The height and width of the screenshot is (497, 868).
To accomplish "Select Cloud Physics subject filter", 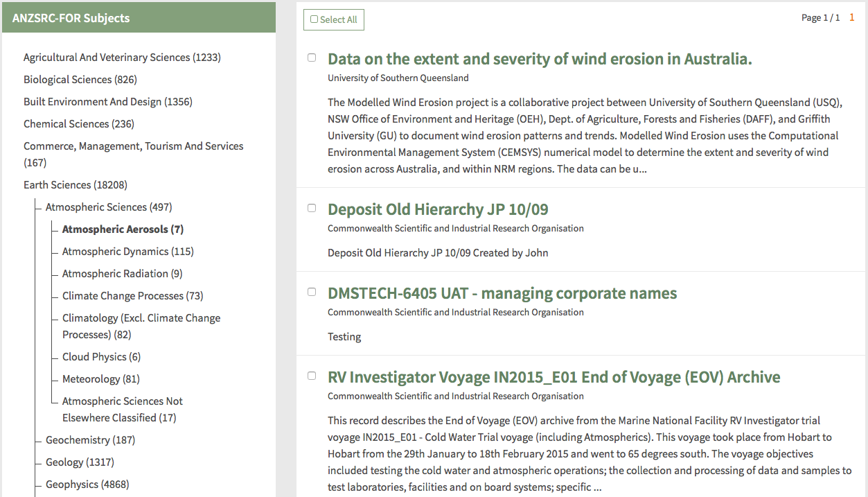I will tap(101, 357).
